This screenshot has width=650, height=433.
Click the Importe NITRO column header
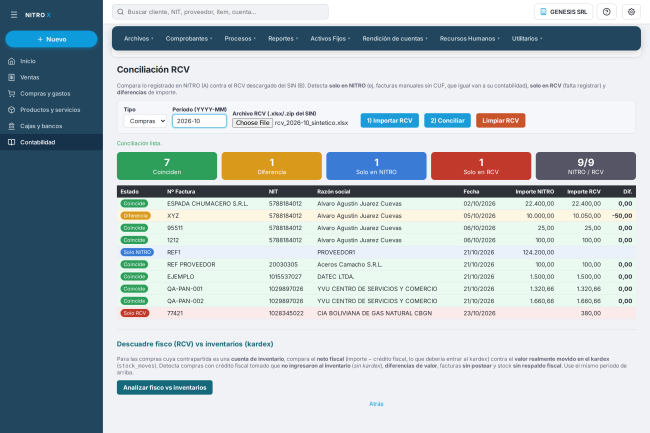coord(534,191)
